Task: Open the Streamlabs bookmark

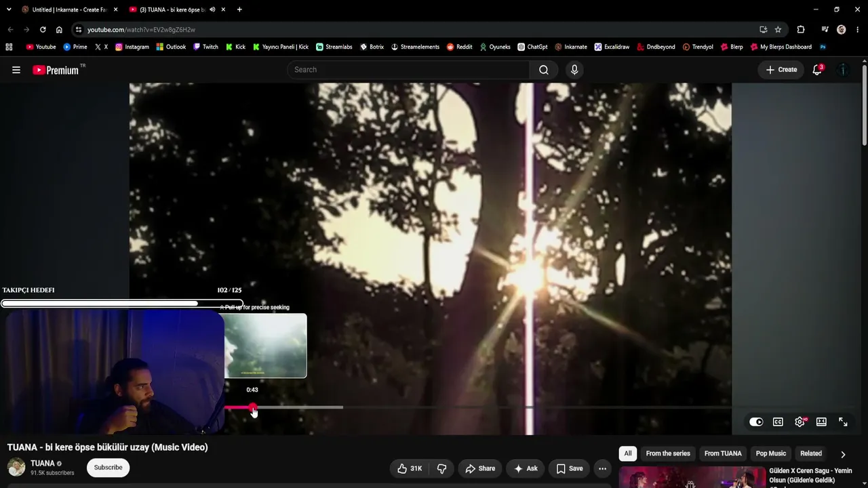Action: [334, 47]
